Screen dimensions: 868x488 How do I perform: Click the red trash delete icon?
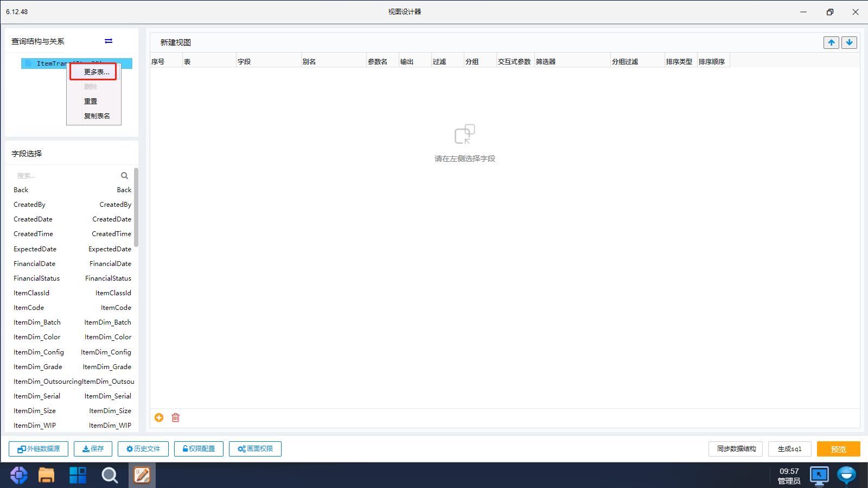tap(176, 417)
